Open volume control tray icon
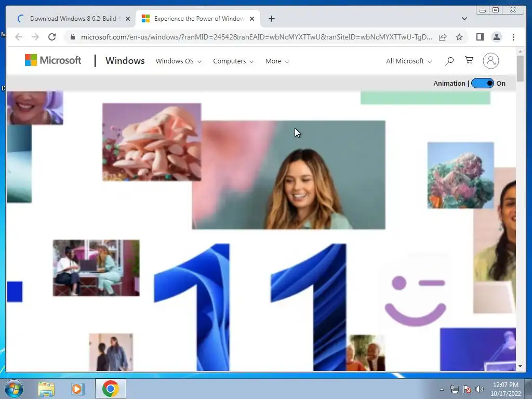This screenshot has height=399, width=532. (x=480, y=389)
